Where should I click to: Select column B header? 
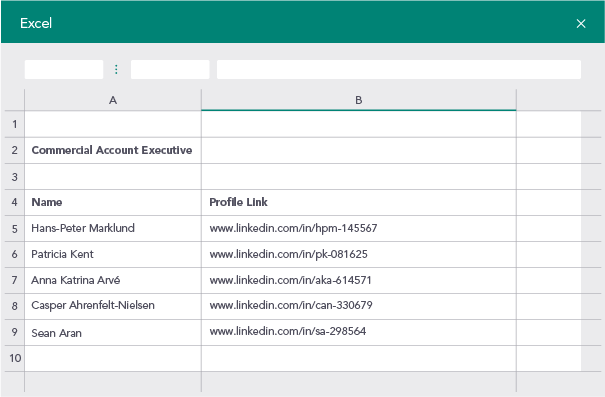point(358,100)
